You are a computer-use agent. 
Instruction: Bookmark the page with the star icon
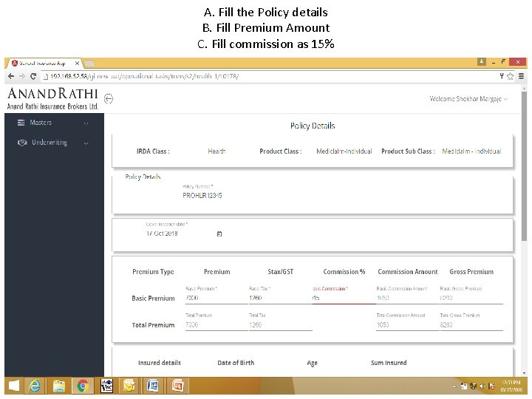click(510, 76)
